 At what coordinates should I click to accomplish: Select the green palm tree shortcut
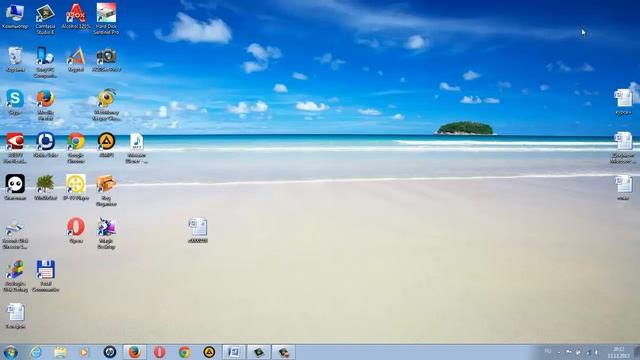[x=45, y=188]
